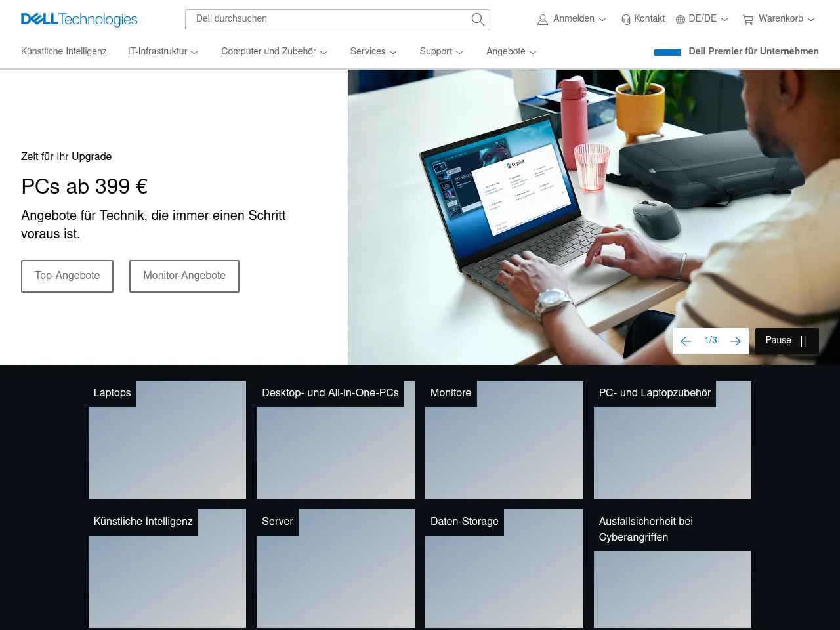Click the Kontakt headset icon
Image resolution: width=840 pixels, height=630 pixels.
(x=625, y=19)
